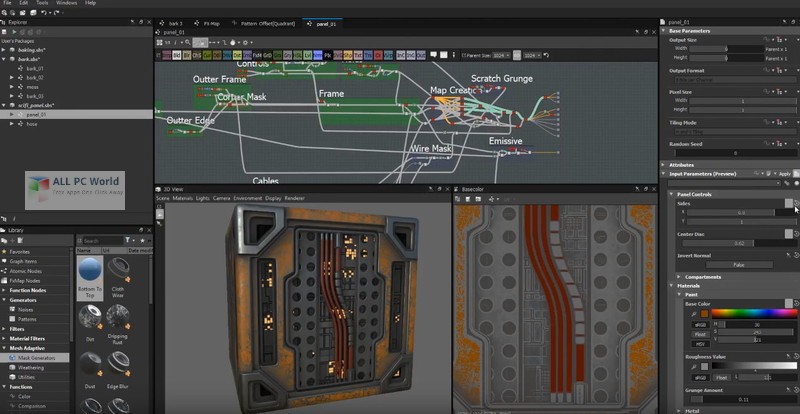Add a comment using speech-bubble icon
800x414 pixels.
[434, 55]
